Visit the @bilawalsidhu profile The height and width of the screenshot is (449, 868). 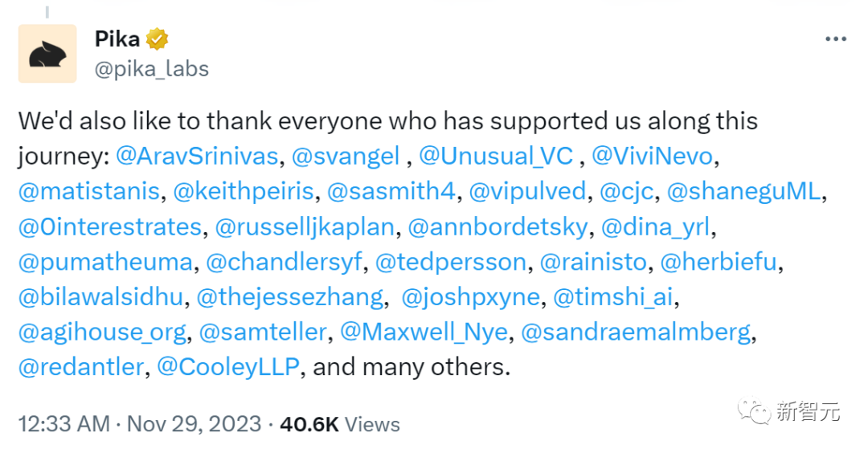click(100, 297)
